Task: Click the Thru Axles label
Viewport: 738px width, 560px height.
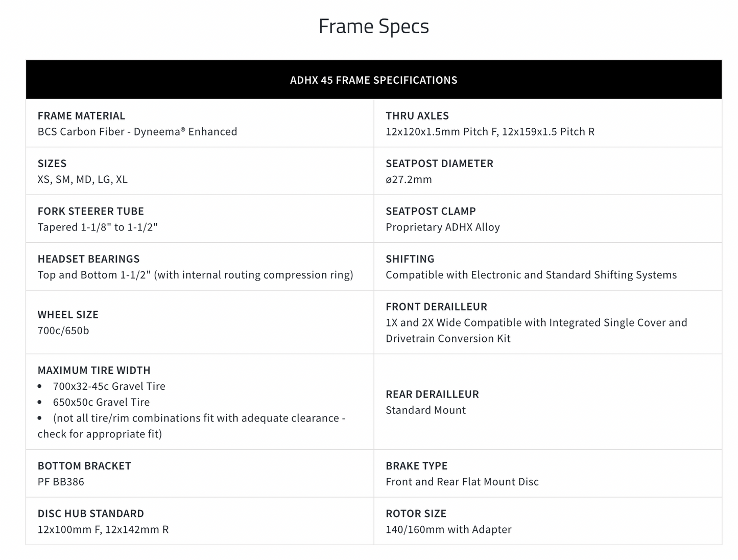Action: (417, 115)
